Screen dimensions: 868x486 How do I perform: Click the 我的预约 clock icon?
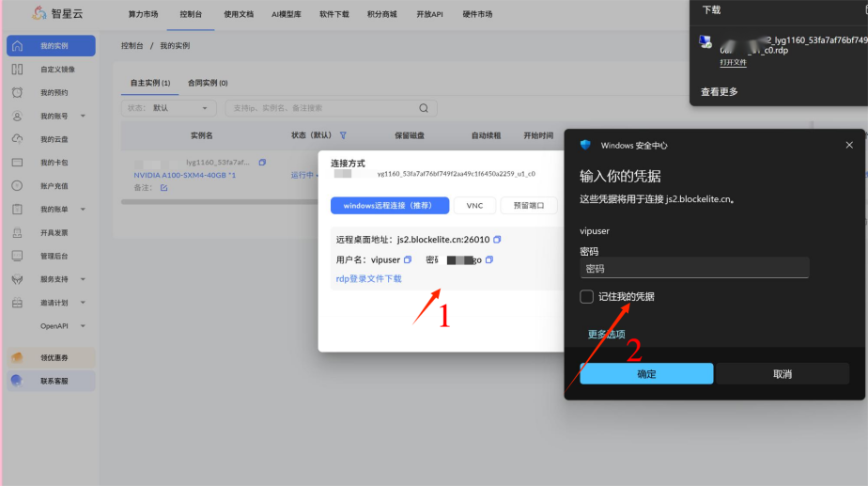[x=17, y=92]
